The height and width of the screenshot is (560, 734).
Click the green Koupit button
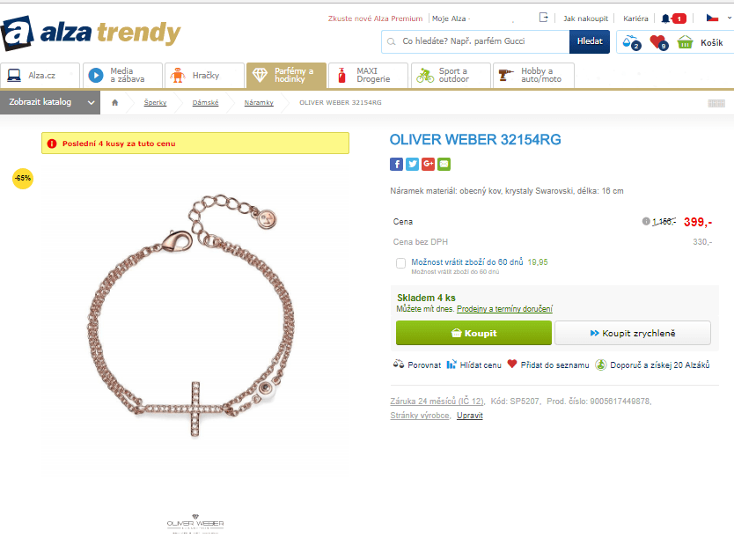click(473, 333)
